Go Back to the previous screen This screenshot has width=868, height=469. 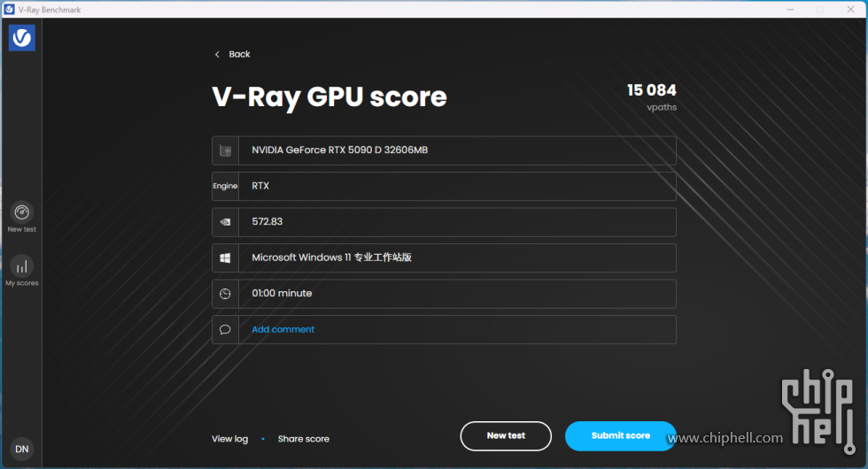(239, 54)
